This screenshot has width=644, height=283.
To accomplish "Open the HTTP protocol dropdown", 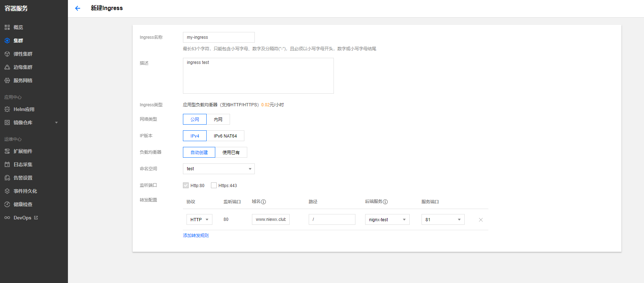I will click(199, 219).
